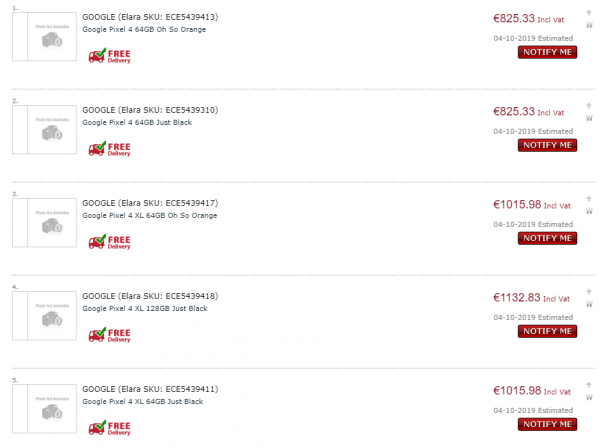Click Free Delivery truck icon for Pixel 4 Just Black
Screen dimensions: 600x448
(x=109, y=149)
